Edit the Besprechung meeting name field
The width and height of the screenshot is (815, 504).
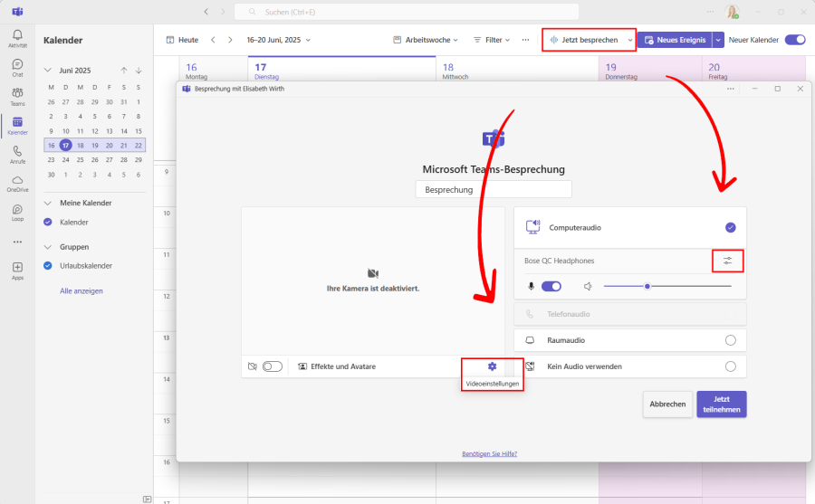click(x=494, y=190)
